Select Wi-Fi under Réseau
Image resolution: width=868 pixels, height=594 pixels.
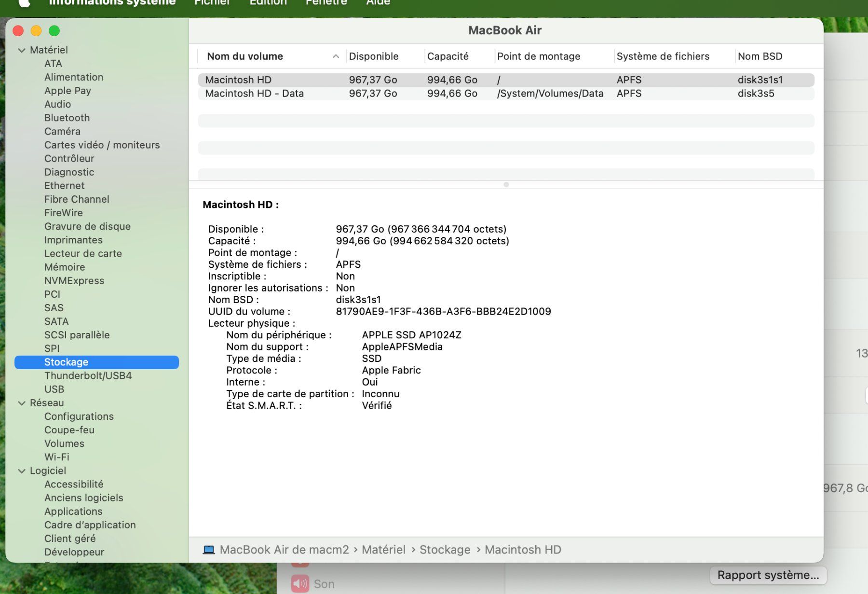[56, 457]
